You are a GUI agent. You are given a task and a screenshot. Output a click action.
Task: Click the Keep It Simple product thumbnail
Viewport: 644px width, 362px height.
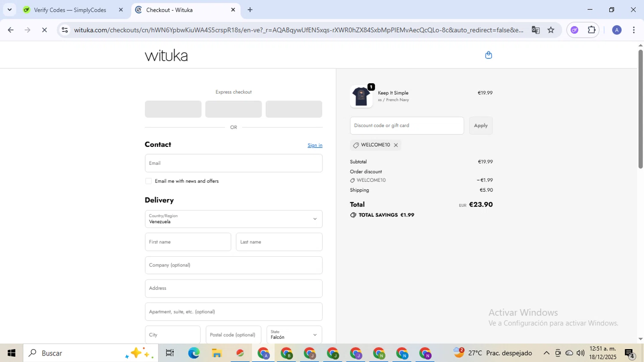(x=361, y=96)
